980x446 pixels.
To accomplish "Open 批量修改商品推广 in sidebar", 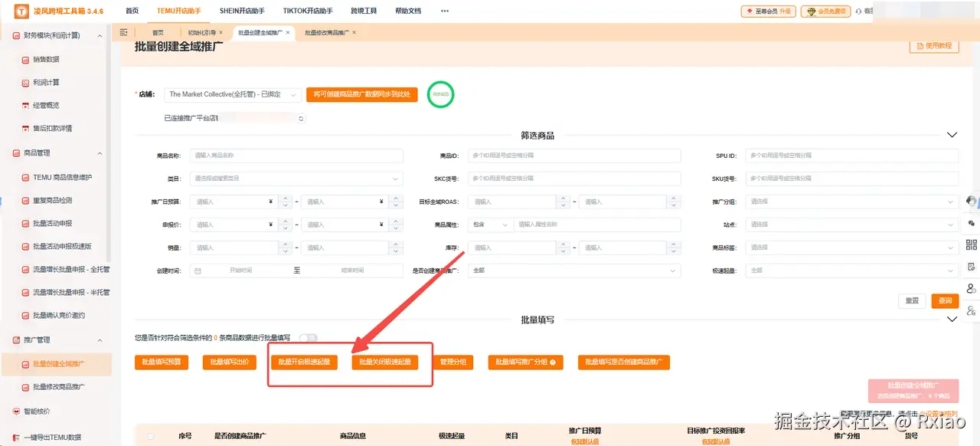I will [59, 387].
